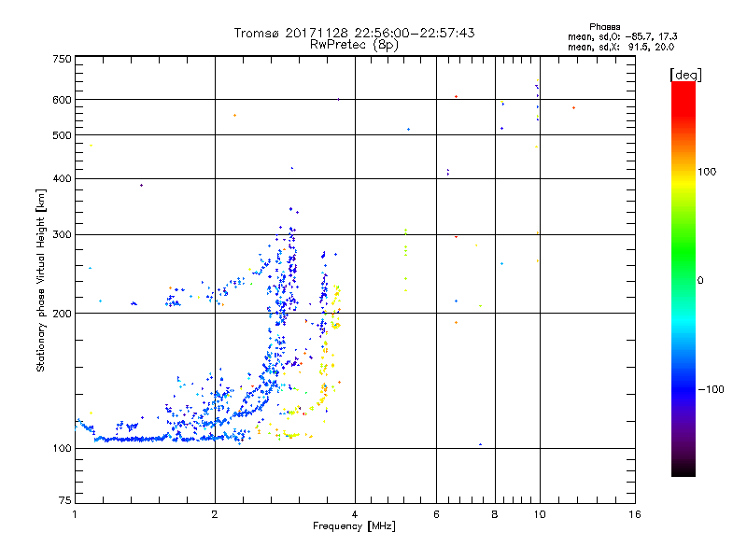Click the x-axis tick label '16'

coord(635,514)
